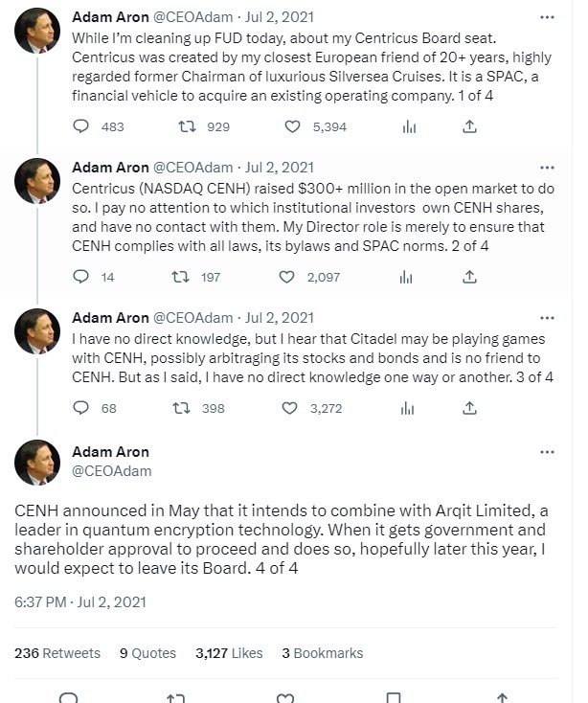Viewport: 588px width, 703px height.
Task: Share the '2 of 4' tweet
Action: (469, 277)
